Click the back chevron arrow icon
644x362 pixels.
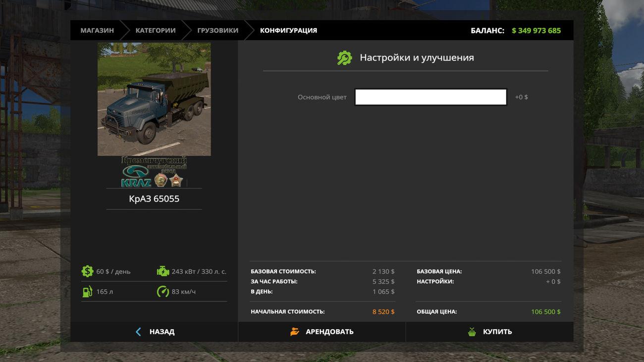point(138,332)
